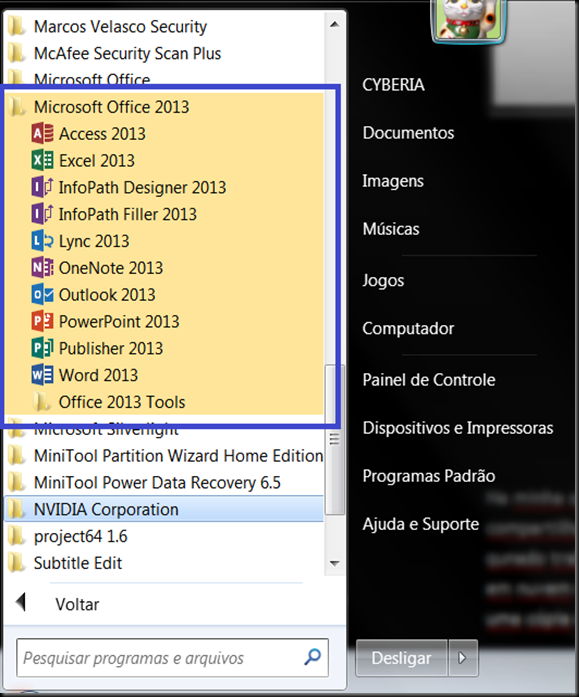Viewport: 579px width, 697px height.
Task: Click the McAfee Security Scan Plus folder icon
Action: click(17, 53)
